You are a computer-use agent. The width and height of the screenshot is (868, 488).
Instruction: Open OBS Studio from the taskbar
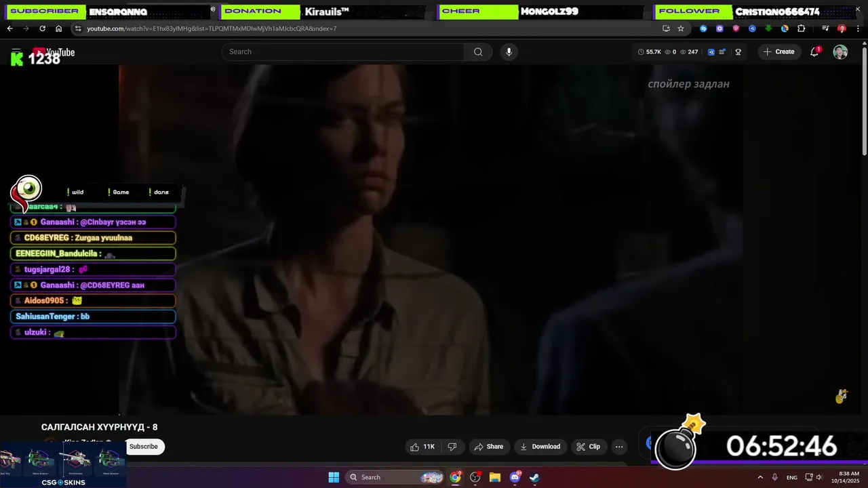[475, 477]
